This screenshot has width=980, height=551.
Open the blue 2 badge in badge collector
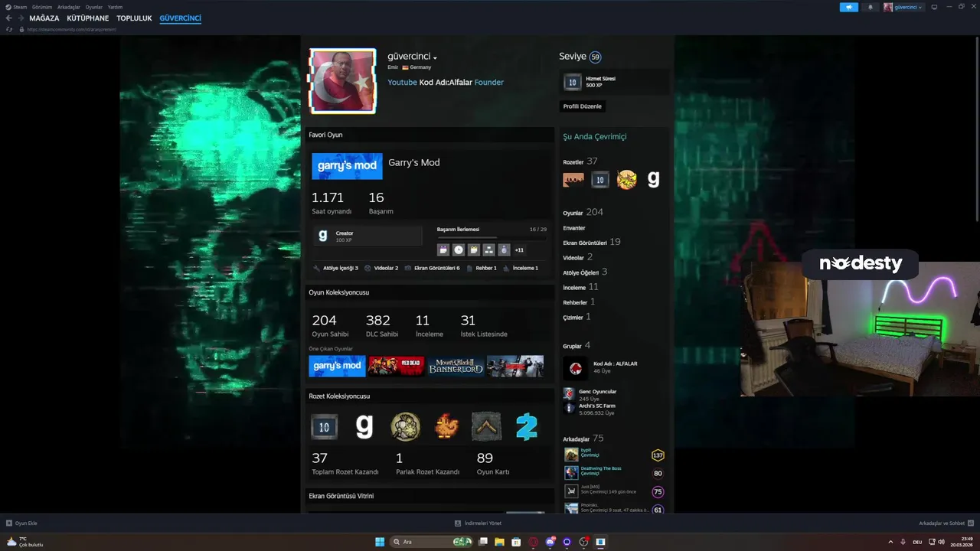click(x=527, y=426)
